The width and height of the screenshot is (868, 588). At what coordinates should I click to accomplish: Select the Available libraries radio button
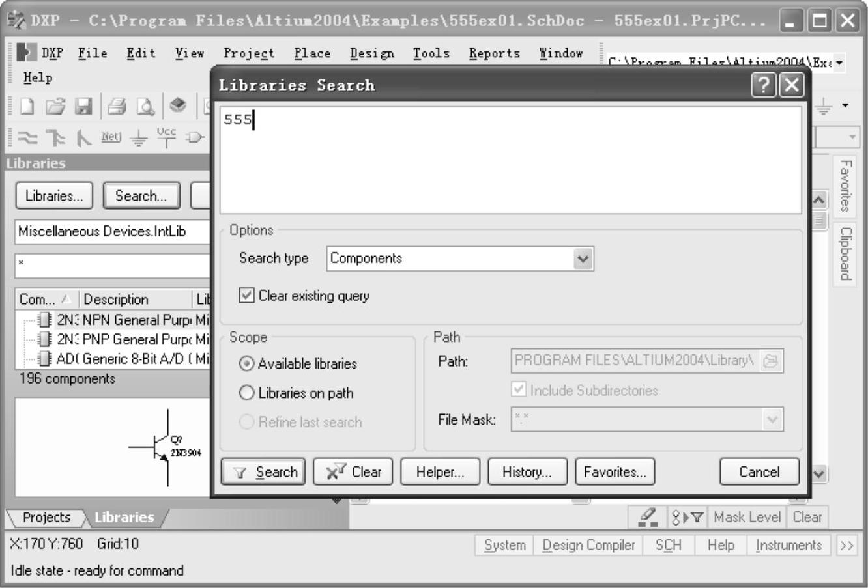247,364
